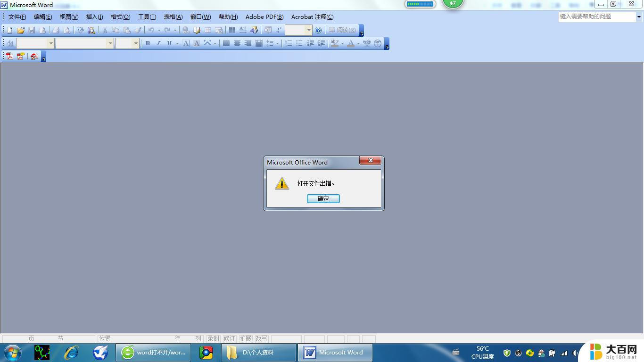
Task: Open a file with the Open folder icon
Action: pos(21,30)
